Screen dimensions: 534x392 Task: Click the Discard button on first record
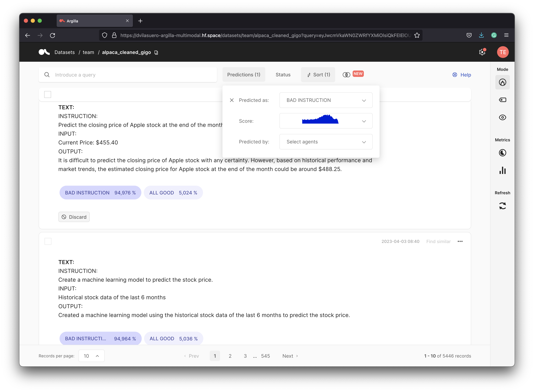point(74,217)
